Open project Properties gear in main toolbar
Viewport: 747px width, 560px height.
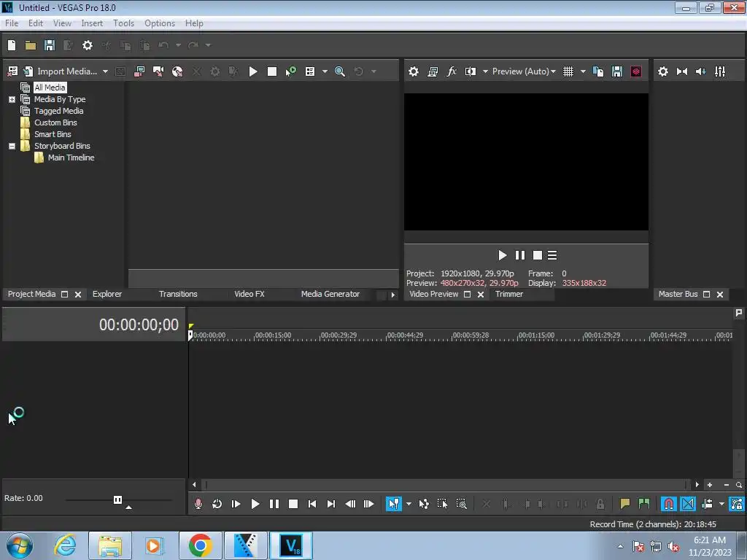(88, 45)
